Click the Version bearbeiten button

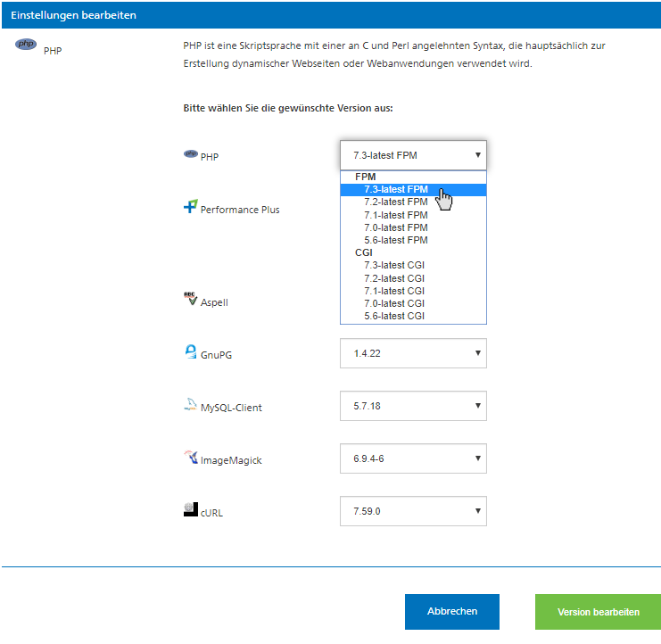pos(598,612)
